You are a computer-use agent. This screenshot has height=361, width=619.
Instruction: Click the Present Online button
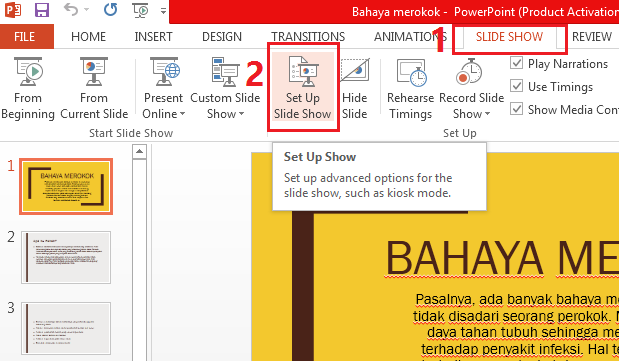click(x=163, y=88)
